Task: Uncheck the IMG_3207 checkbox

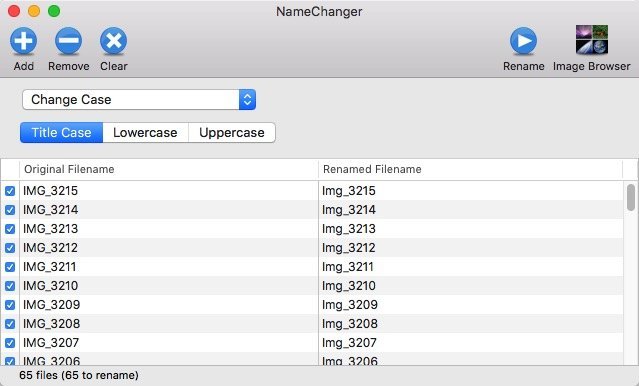Action: (x=10, y=343)
